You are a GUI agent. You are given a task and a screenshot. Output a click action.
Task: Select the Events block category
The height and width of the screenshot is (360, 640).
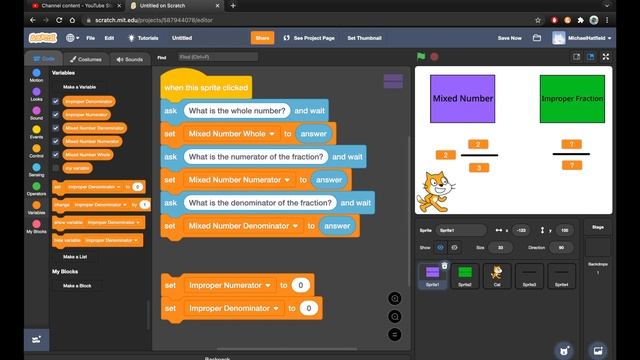tap(36, 132)
